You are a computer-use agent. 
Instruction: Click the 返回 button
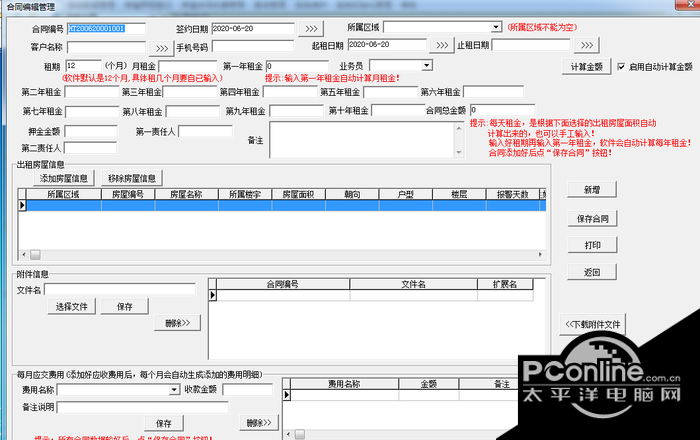[592, 272]
